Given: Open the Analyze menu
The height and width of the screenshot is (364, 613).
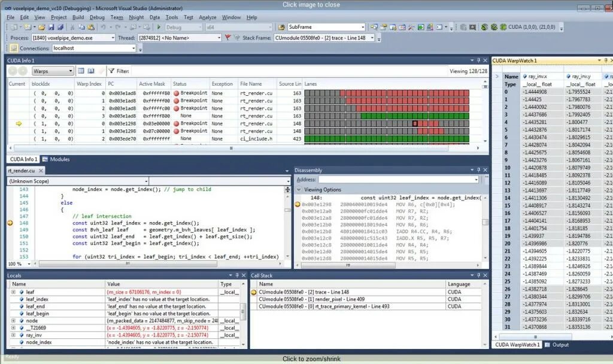Looking at the screenshot, I should coord(208,17).
